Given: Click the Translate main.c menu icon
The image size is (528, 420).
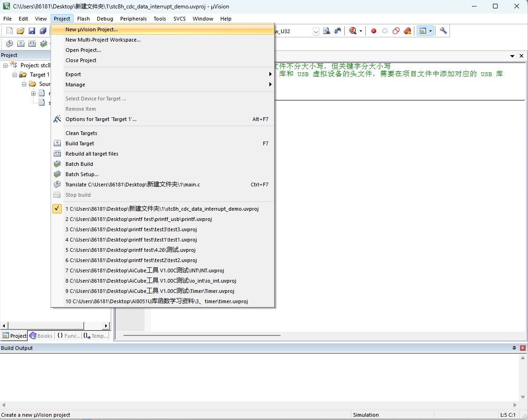Looking at the screenshot, I should pyautogui.click(x=57, y=184).
